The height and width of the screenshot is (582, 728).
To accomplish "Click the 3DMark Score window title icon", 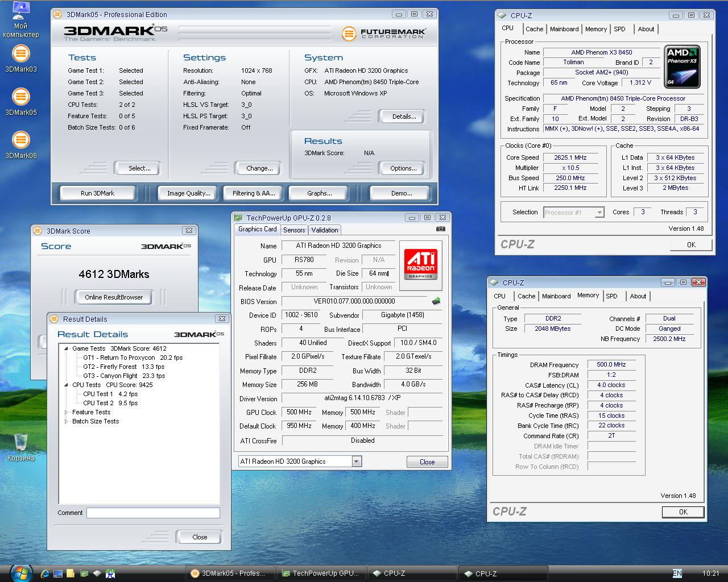I will point(38,231).
